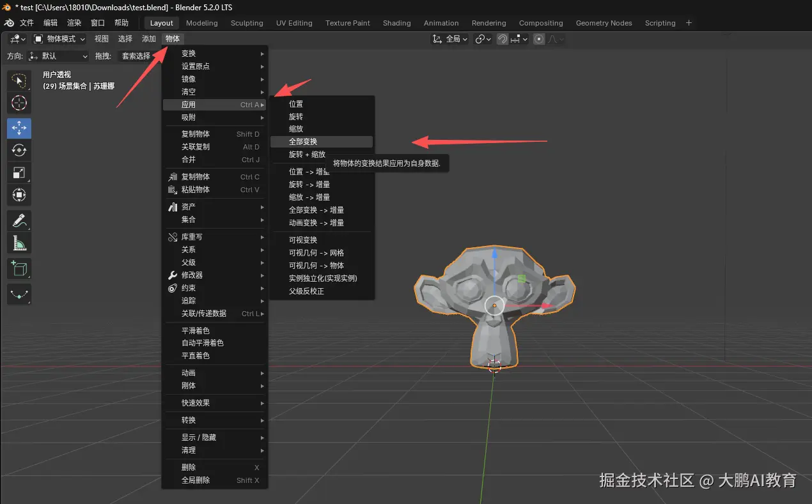Switch to the Texture Paint workspace tab
The image size is (812, 504).
point(348,23)
